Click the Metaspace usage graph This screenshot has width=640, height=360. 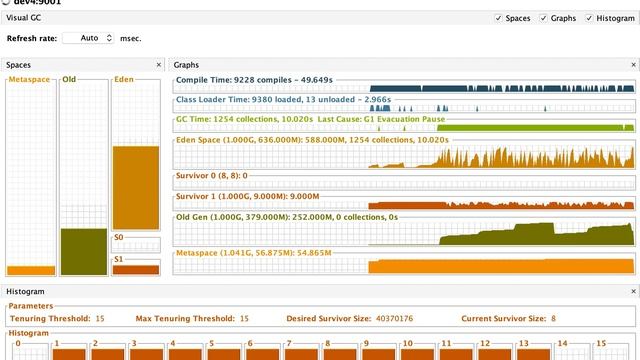pos(404,265)
